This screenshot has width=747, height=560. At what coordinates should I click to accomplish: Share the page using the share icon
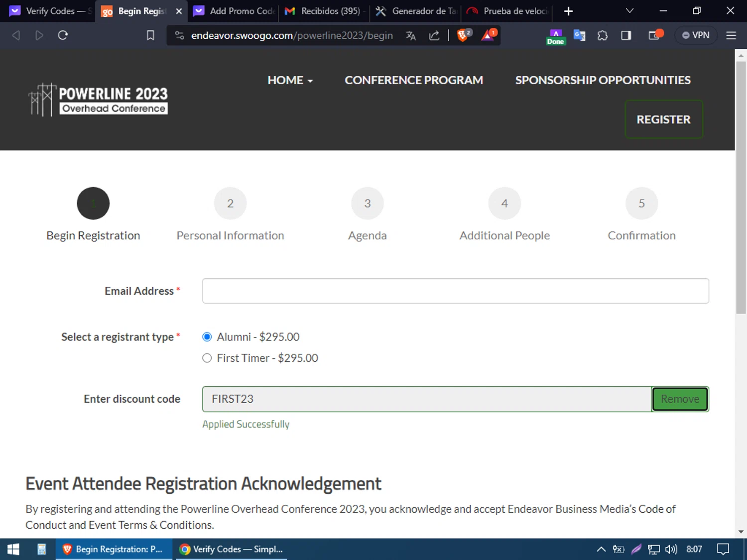click(x=434, y=35)
